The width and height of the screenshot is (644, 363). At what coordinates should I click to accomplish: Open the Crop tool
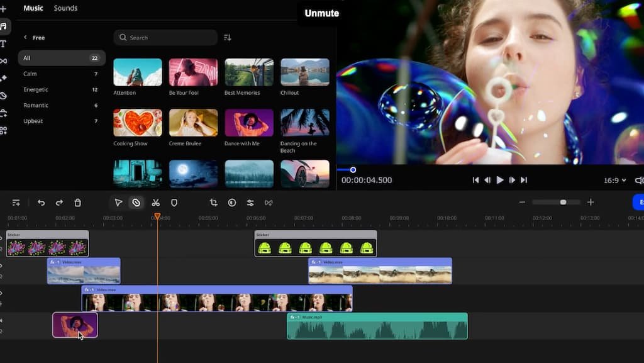click(214, 203)
